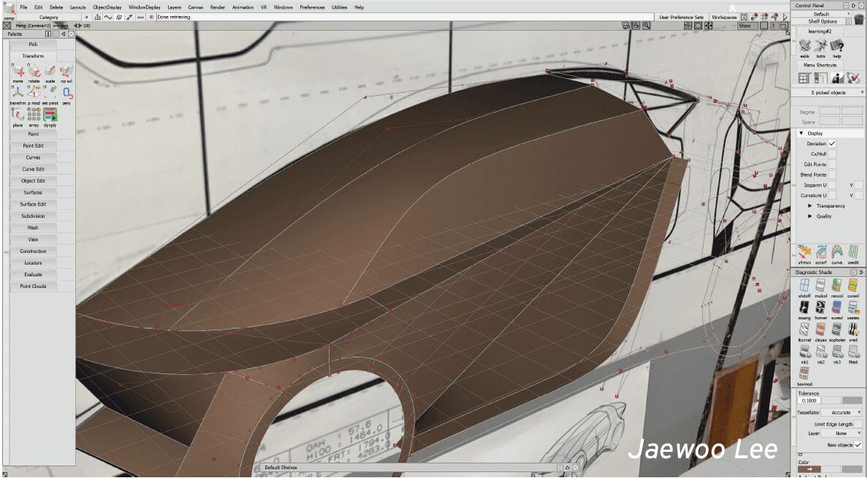Select the dynply dynamic shape tool

click(50, 114)
